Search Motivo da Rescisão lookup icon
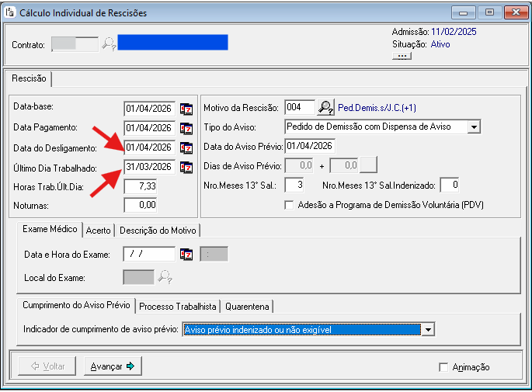 325,108
